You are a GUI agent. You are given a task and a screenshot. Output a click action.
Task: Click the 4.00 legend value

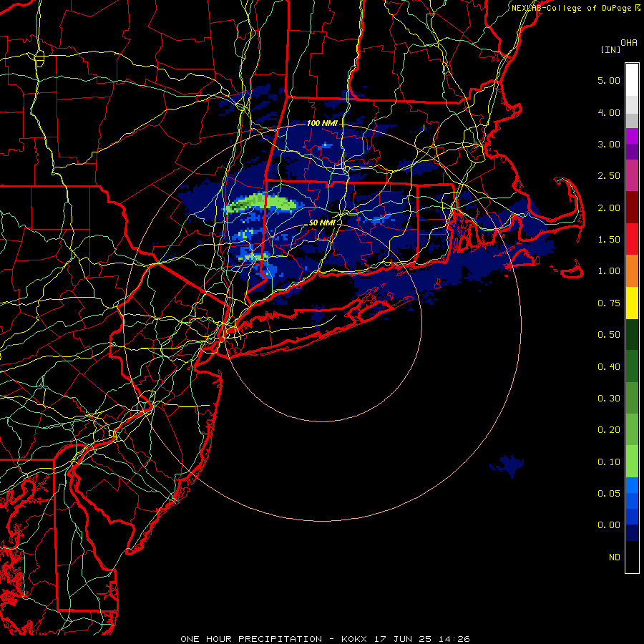pos(609,112)
